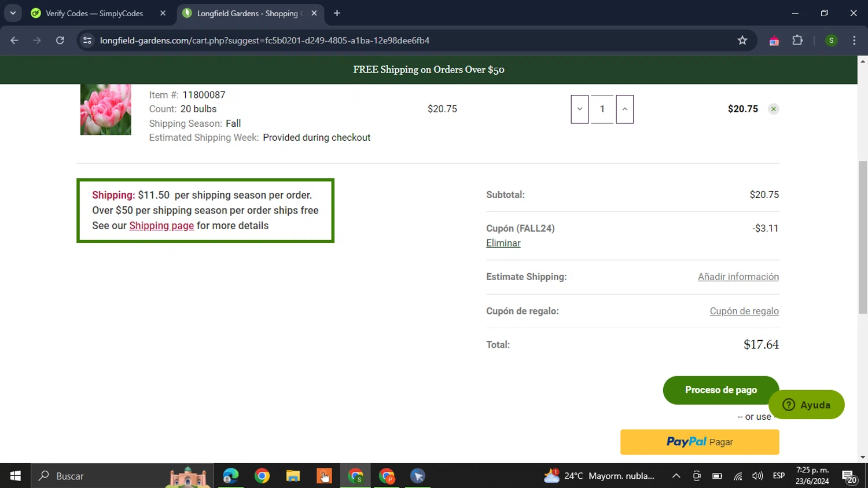Pay with the PayPal Pagar button
The image size is (868, 488).
[x=700, y=442]
